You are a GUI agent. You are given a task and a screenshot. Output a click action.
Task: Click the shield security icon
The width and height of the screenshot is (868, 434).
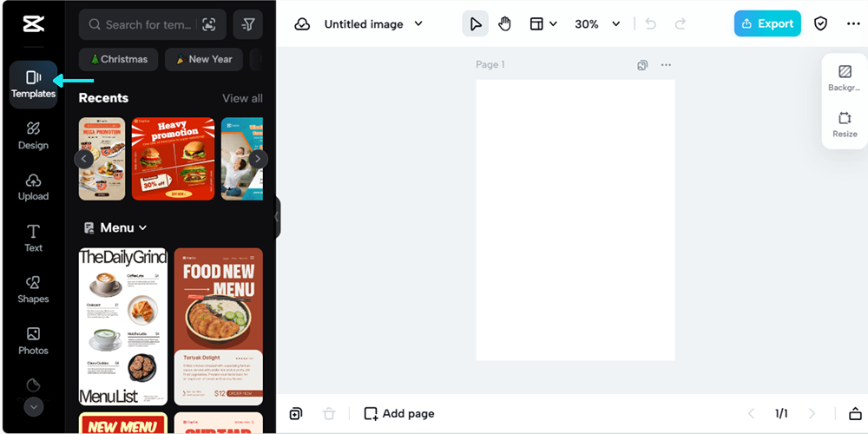820,23
